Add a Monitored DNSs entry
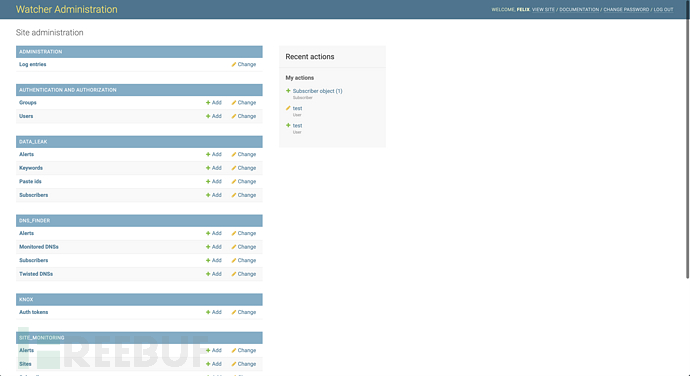The height and width of the screenshot is (376, 690). tap(214, 247)
